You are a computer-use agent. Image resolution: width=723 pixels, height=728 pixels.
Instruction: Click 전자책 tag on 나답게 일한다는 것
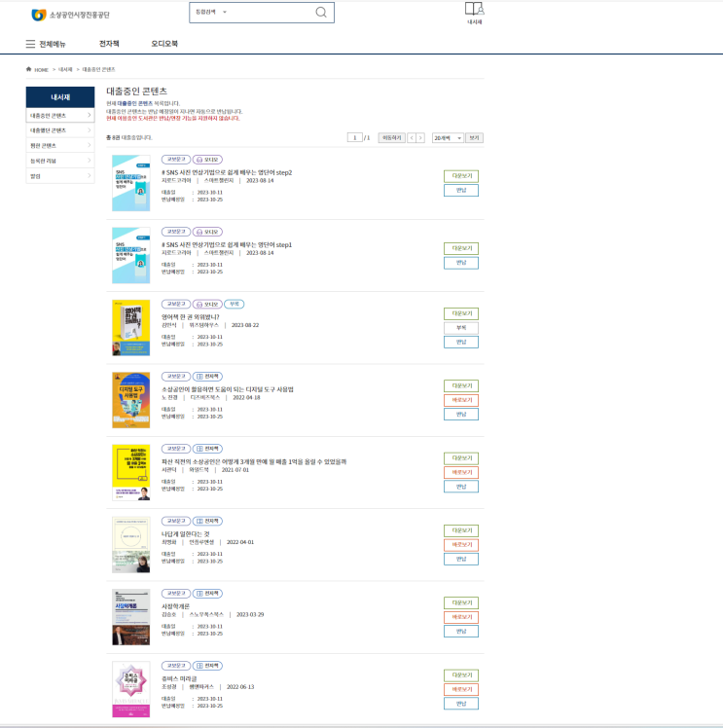click(207, 521)
